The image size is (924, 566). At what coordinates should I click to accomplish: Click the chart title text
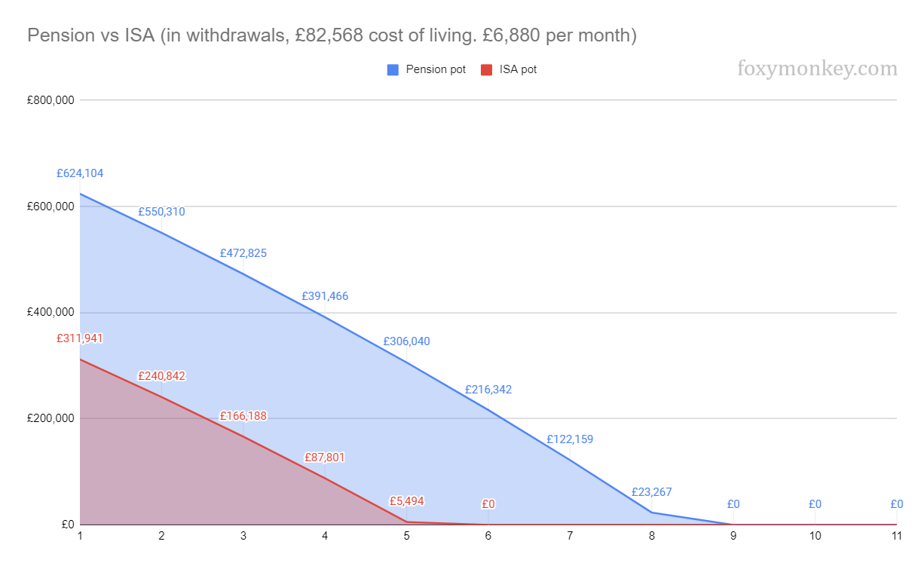[x=332, y=35]
